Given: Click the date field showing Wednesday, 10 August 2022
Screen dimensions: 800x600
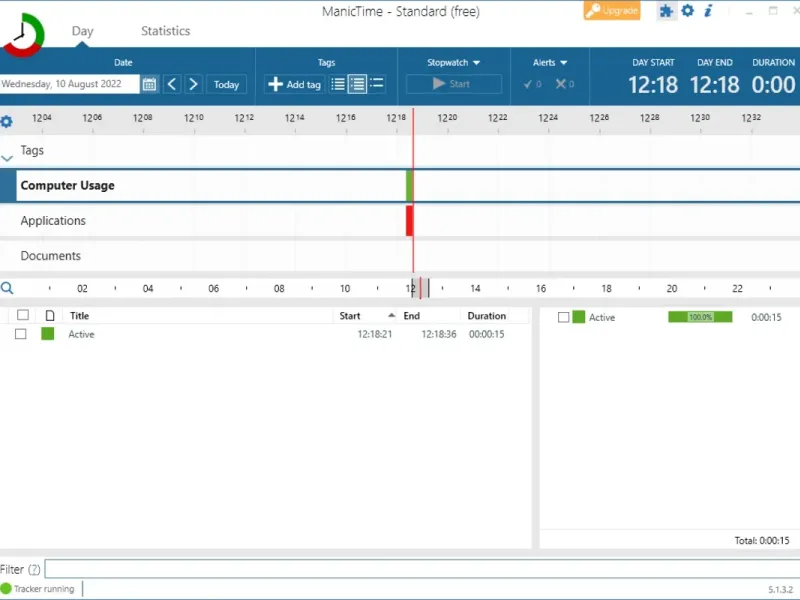Looking at the screenshot, I should point(69,84).
